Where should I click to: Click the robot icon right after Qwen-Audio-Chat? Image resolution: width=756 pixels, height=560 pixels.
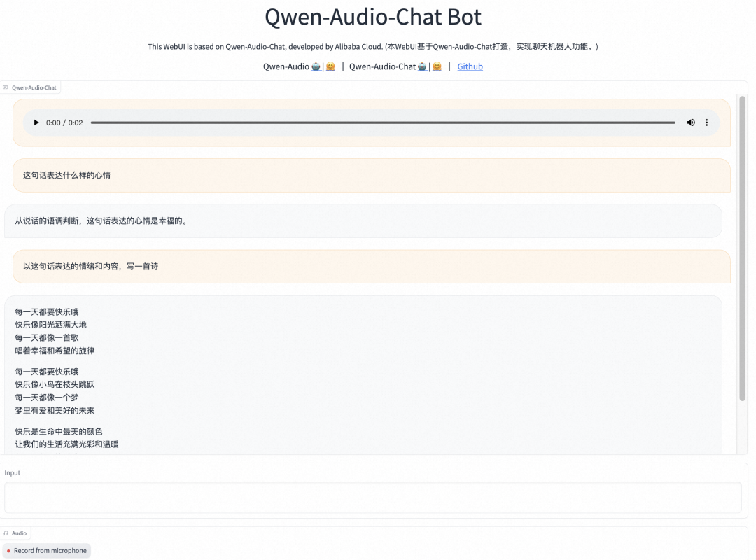click(x=422, y=66)
